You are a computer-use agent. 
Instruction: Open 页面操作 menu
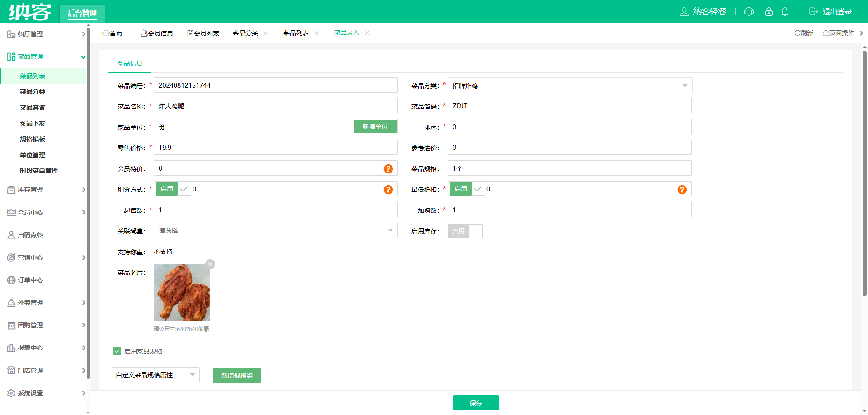pyautogui.click(x=839, y=33)
